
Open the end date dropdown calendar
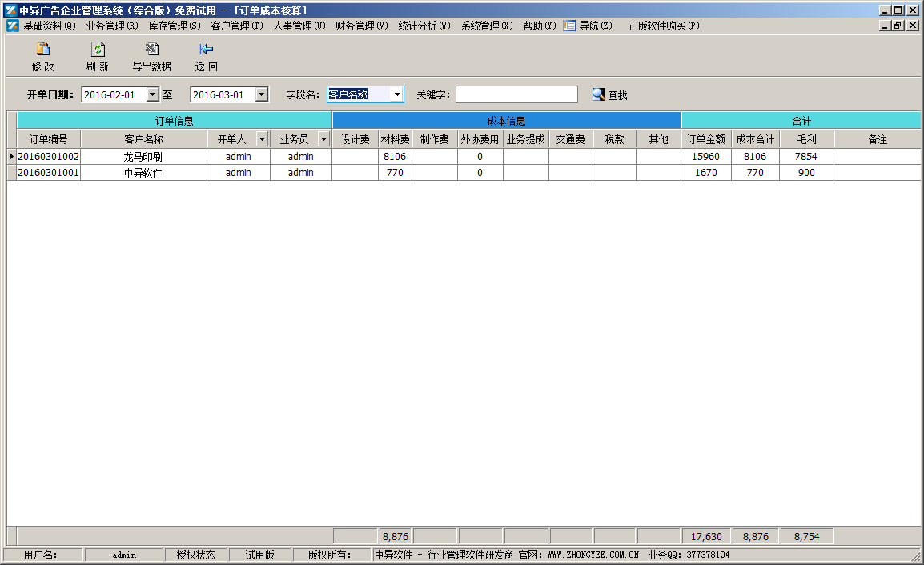[x=261, y=94]
